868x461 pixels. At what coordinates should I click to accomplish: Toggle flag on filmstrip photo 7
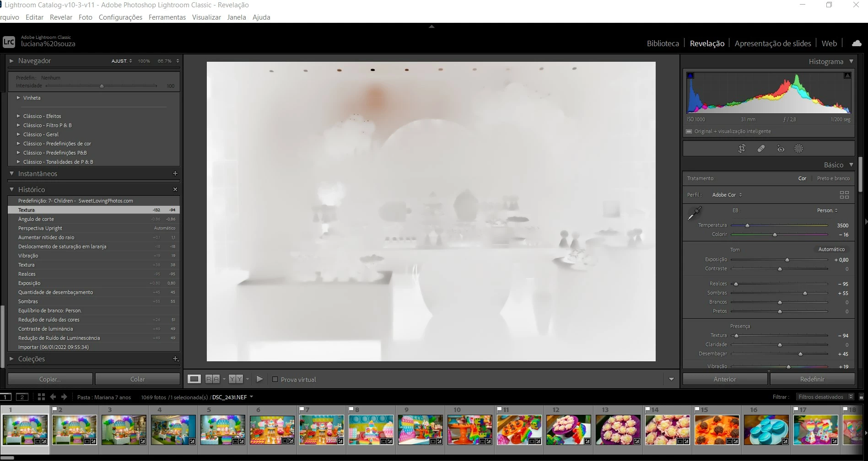[x=301, y=409]
